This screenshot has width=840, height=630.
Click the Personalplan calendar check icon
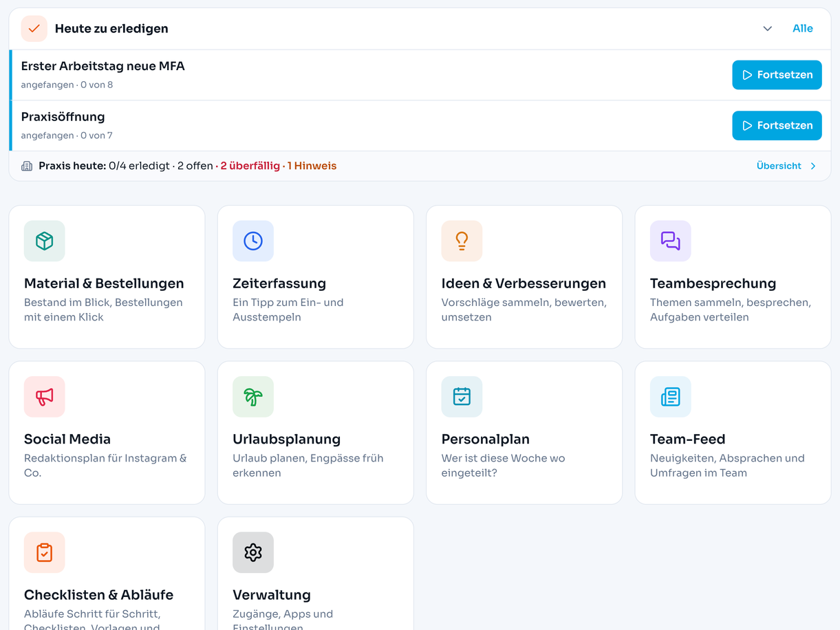pos(462,397)
